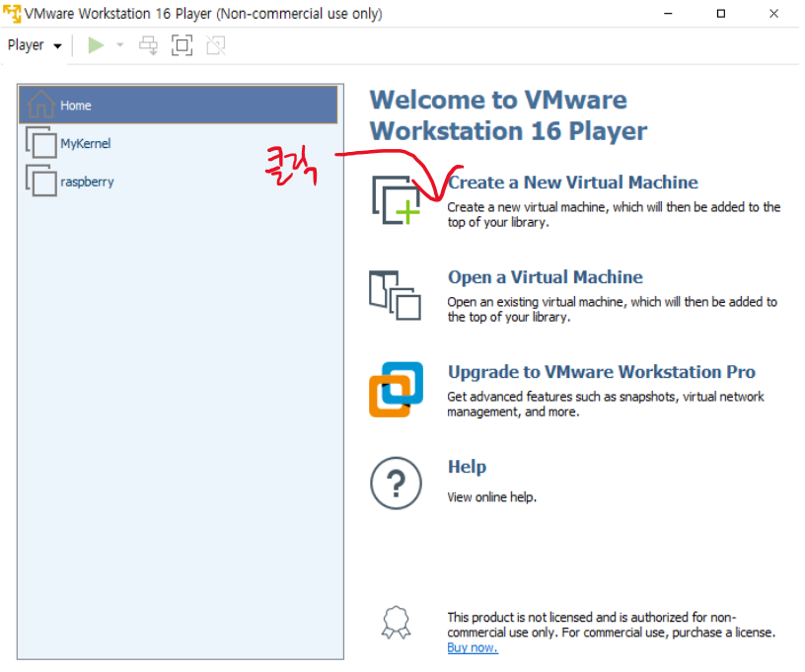Click 'View online help.' text
Screen dimensions: 805x672
pyautogui.click(x=491, y=497)
